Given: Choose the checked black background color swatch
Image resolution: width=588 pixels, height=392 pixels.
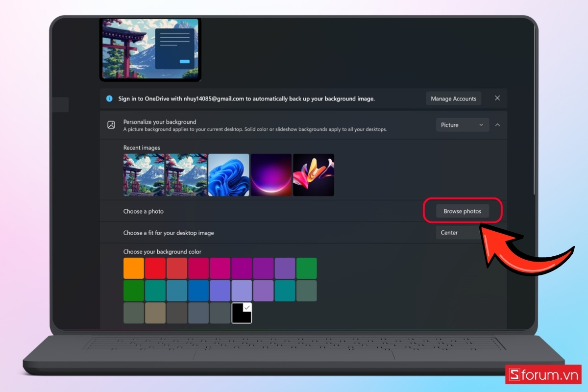Looking at the screenshot, I should pos(242,313).
